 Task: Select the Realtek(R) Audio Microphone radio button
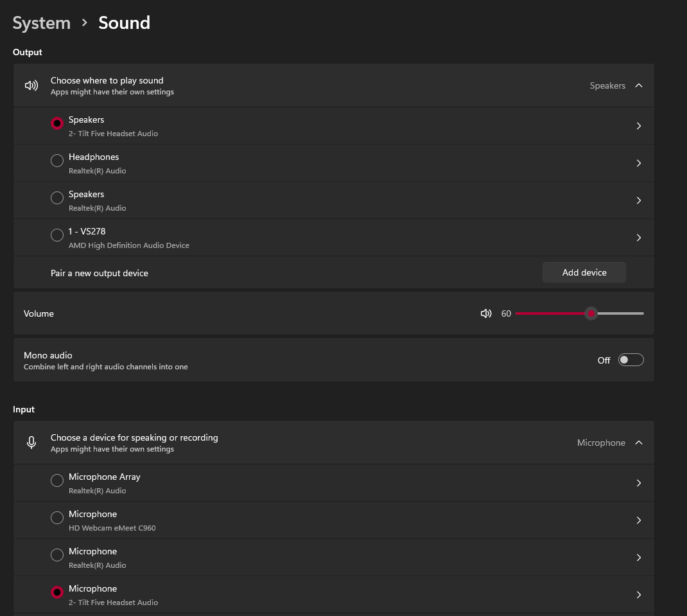[x=57, y=555]
